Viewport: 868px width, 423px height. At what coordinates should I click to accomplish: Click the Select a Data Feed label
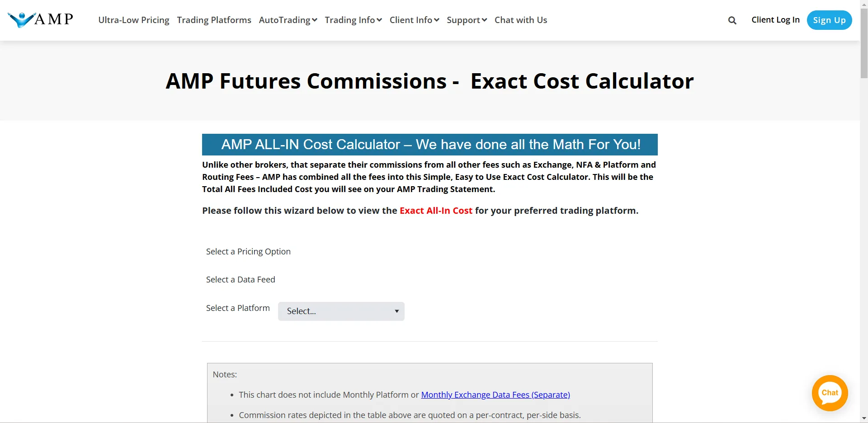coord(241,279)
